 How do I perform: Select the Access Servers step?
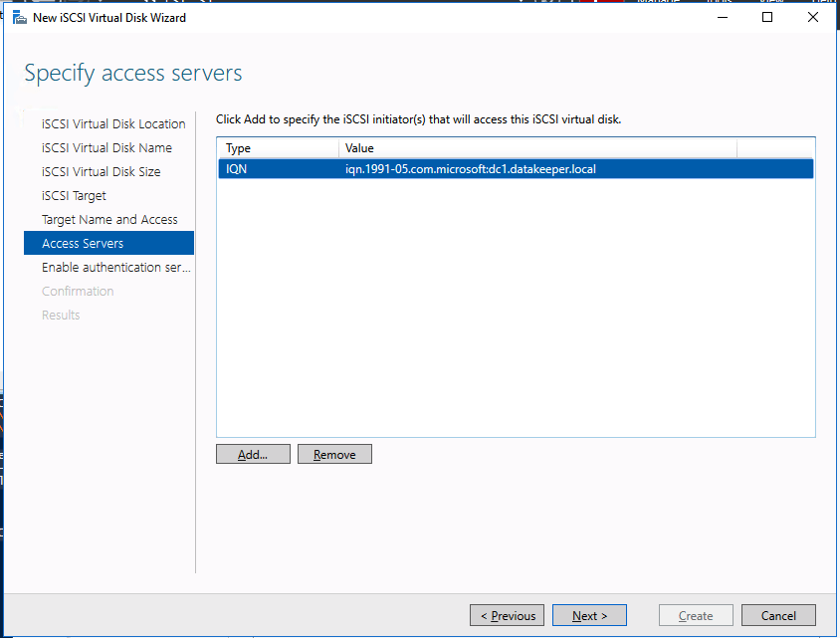coord(83,244)
